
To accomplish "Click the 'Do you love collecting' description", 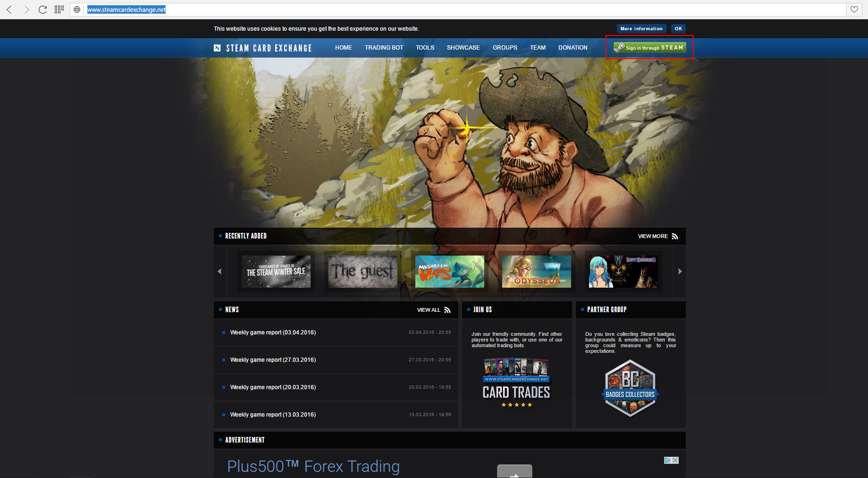I will [x=631, y=343].
